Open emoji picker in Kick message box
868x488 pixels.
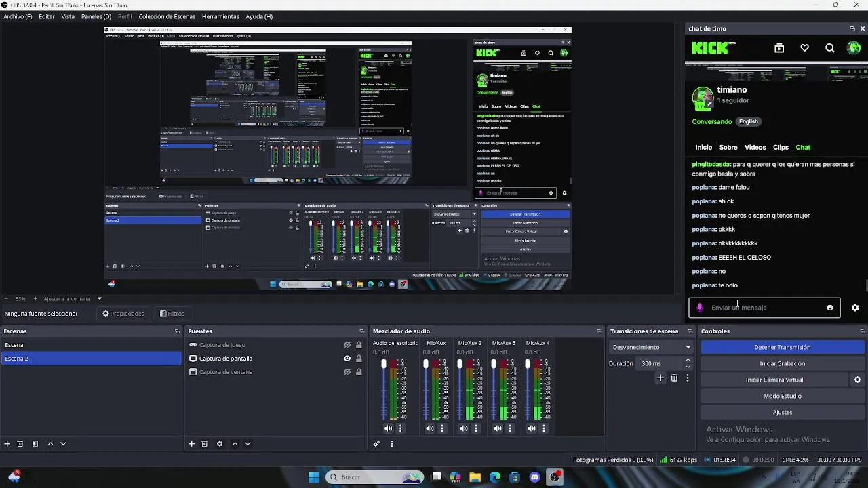click(x=830, y=308)
